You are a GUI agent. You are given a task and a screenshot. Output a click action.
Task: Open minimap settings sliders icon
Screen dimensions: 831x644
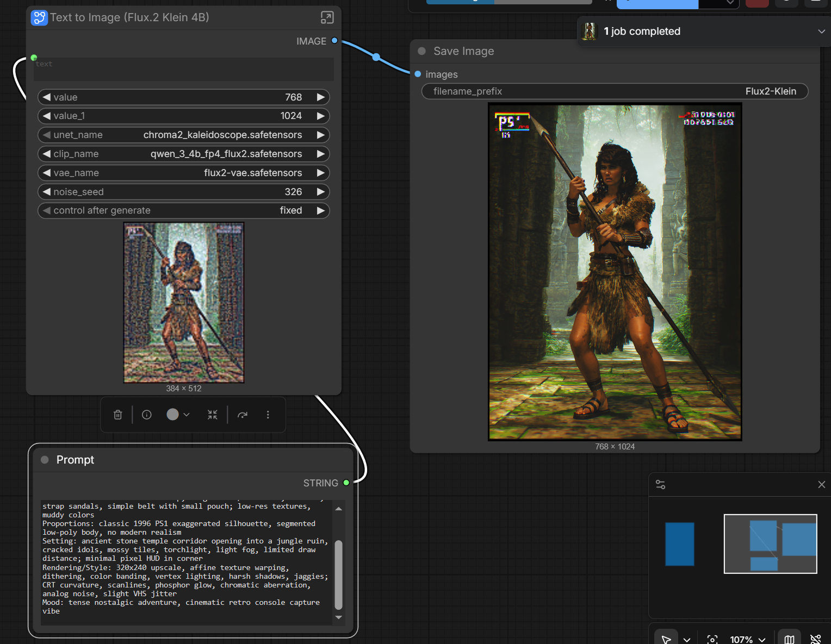pyautogui.click(x=660, y=484)
